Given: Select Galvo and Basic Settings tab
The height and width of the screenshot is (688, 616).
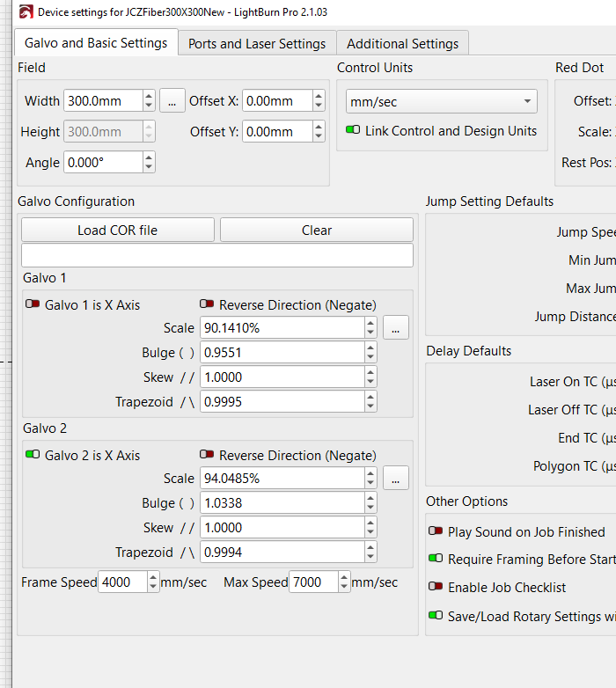Looking at the screenshot, I should coord(96,42).
